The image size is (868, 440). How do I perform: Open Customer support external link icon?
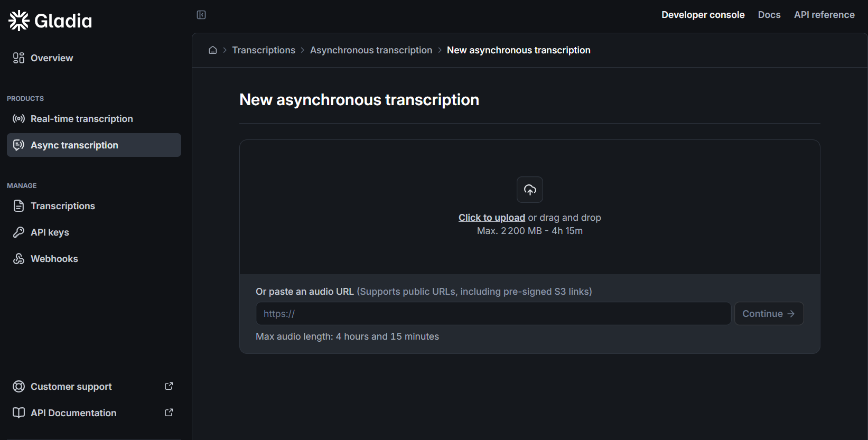169,386
